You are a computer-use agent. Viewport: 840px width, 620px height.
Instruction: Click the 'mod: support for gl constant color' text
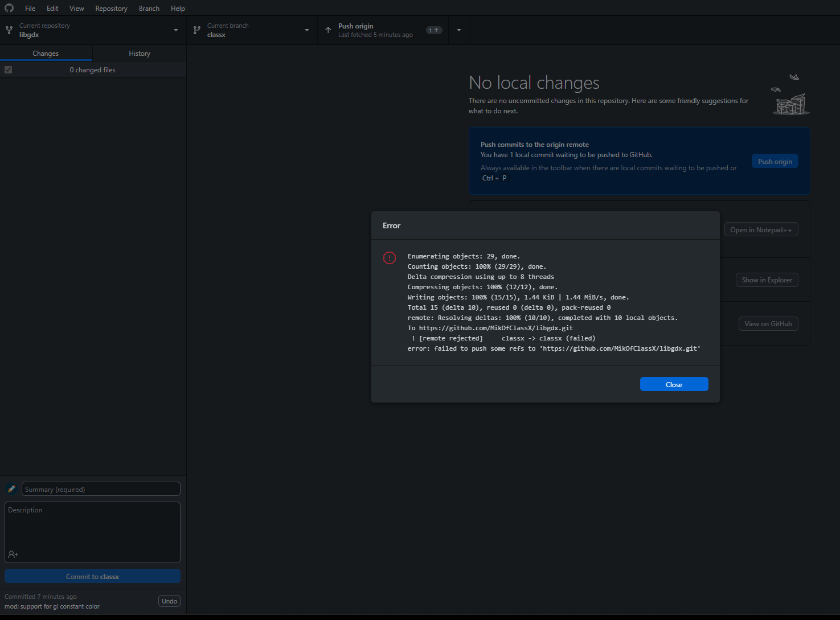[x=52, y=606]
